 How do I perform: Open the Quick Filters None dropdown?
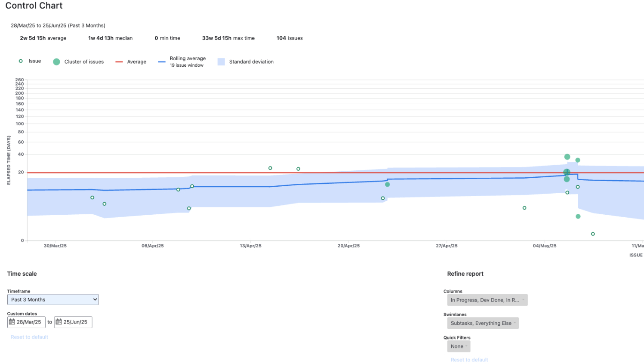click(458, 346)
